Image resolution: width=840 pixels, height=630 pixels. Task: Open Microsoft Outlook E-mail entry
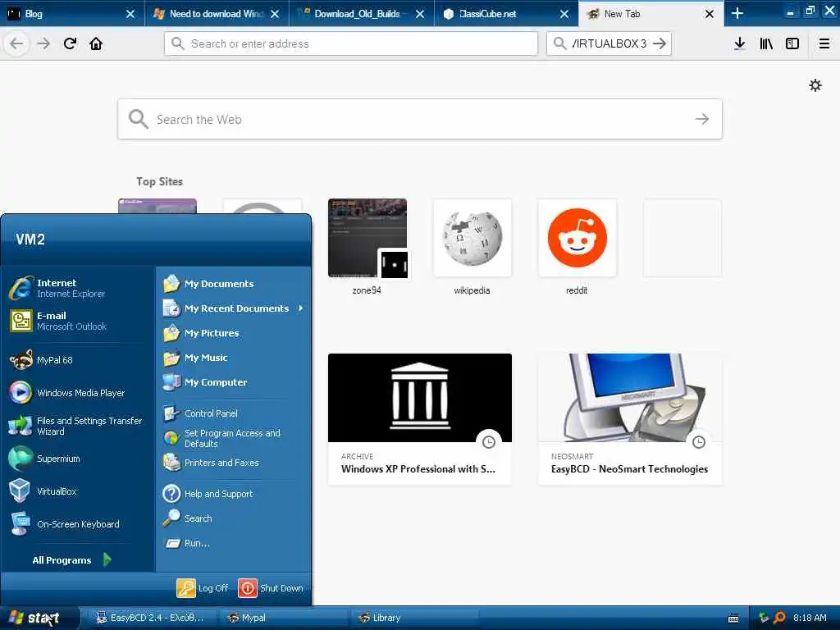tap(78, 321)
